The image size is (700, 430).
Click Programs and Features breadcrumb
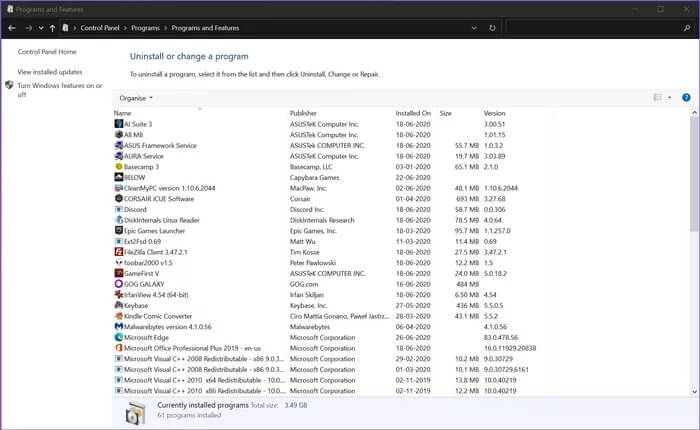tap(205, 28)
